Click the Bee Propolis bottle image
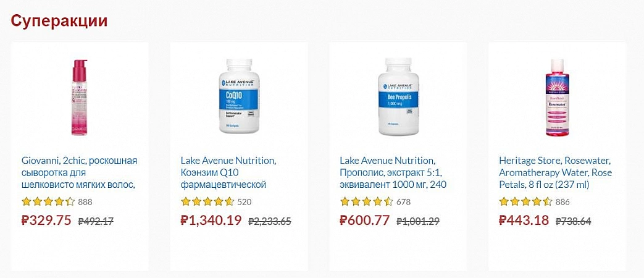Viewport: 644px width, 278px height. [398, 97]
